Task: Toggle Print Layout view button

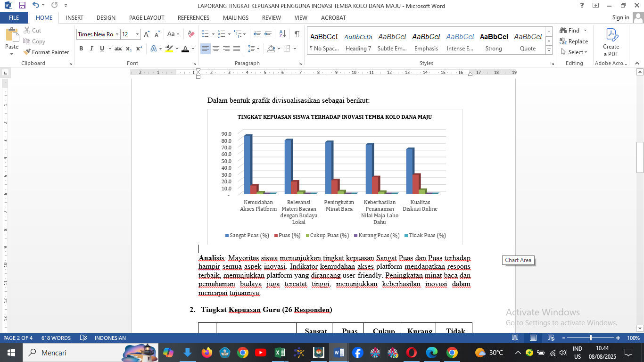Action: click(533, 338)
